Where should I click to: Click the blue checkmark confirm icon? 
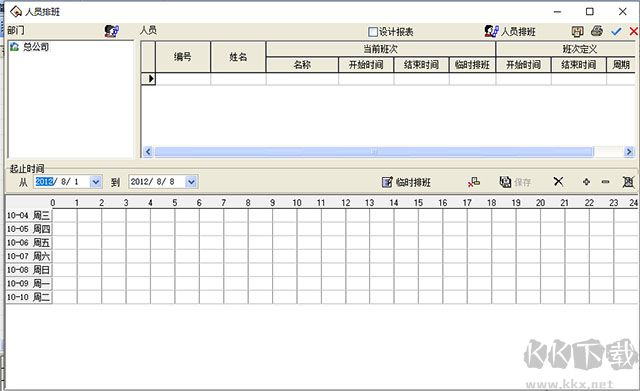coord(616,31)
